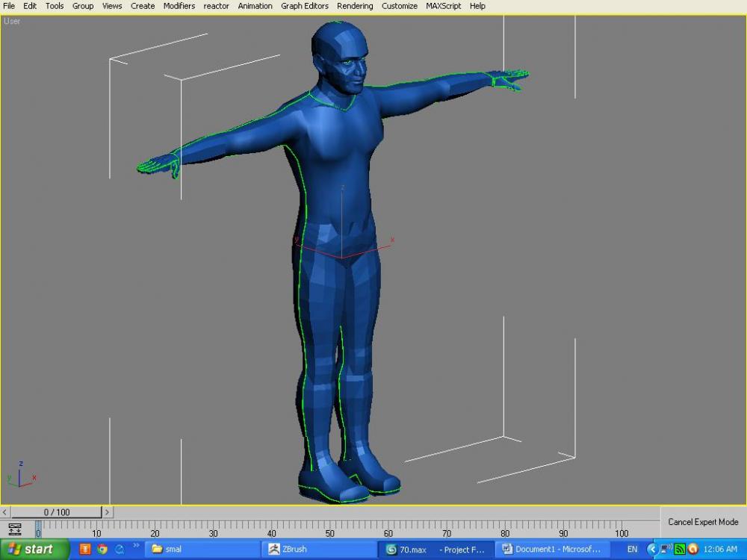Step the time slider forward with the right arrow
This screenshot has height=560, width=747.
108,512
